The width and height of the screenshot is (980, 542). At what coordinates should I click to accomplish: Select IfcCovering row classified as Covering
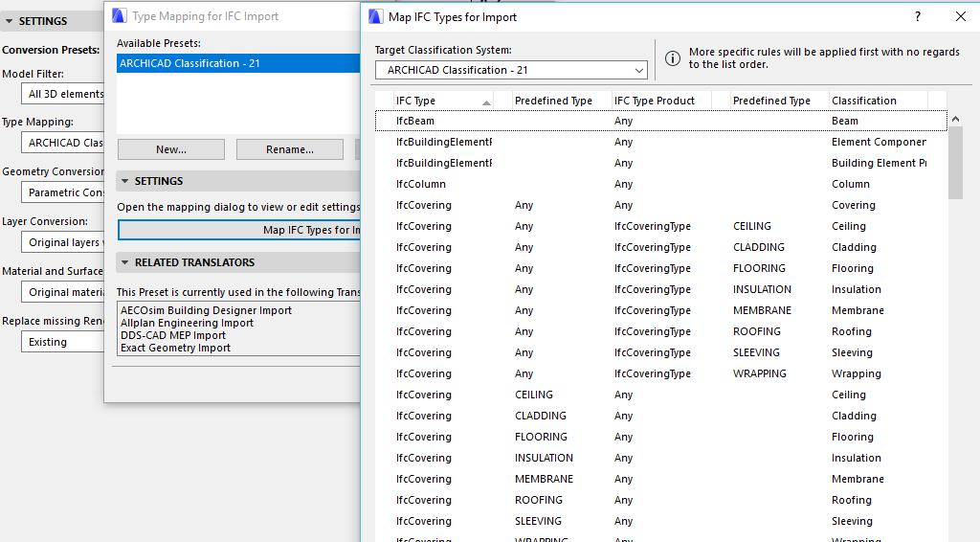(x=661, y=205)
